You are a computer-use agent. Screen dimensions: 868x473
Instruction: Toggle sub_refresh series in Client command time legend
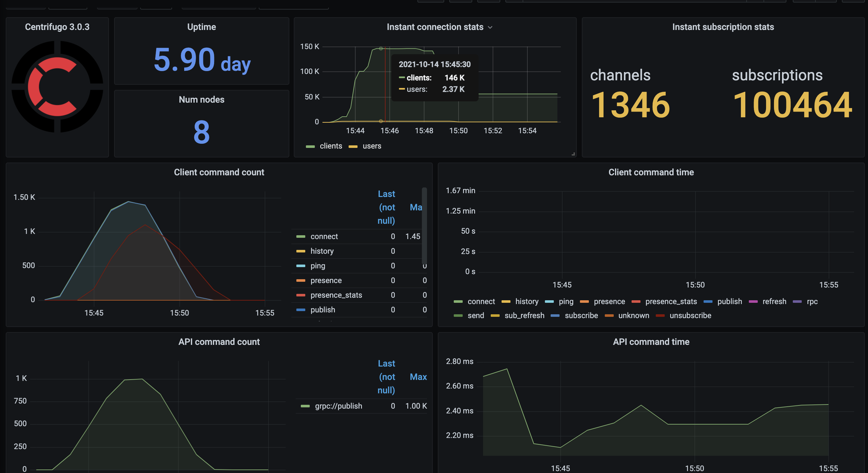pos(524,316)
